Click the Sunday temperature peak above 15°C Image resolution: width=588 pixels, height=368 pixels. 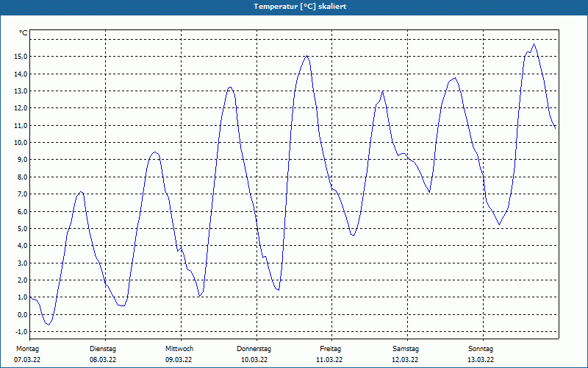tap(534, 44)
